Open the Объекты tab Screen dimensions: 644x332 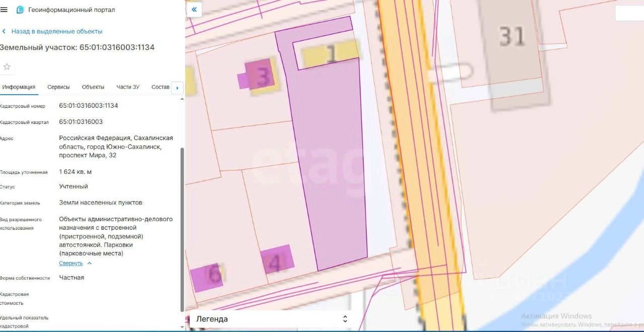click(93, 87)
